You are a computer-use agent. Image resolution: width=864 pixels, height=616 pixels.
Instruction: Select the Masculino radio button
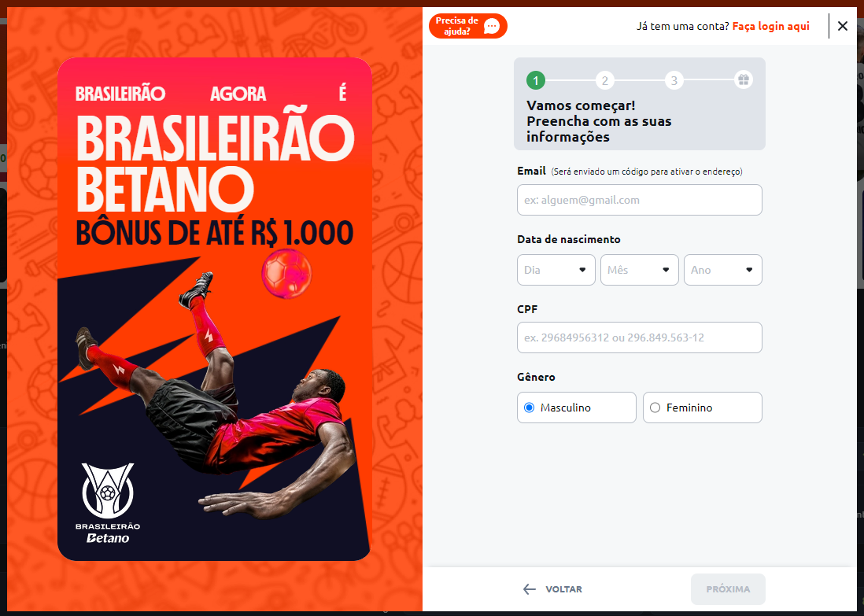pos(529,408)
